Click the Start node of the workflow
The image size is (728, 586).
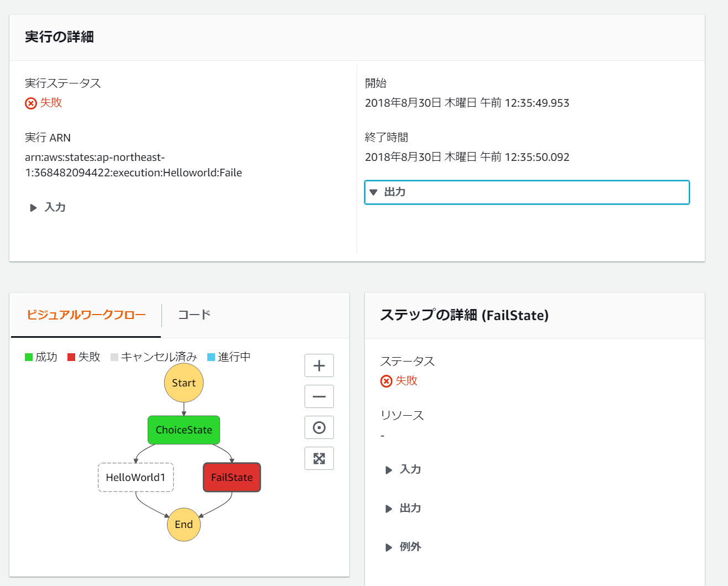tap(184, 383)
